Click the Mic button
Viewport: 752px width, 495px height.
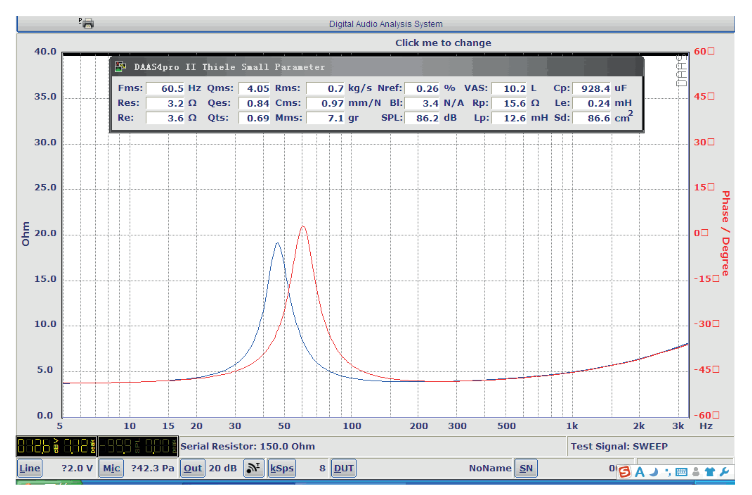click(111, 468)
